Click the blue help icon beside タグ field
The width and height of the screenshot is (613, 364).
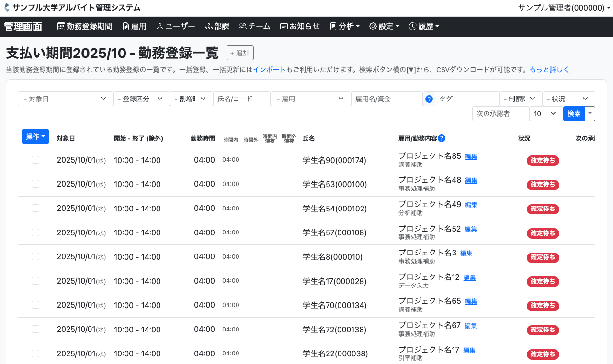429,99
